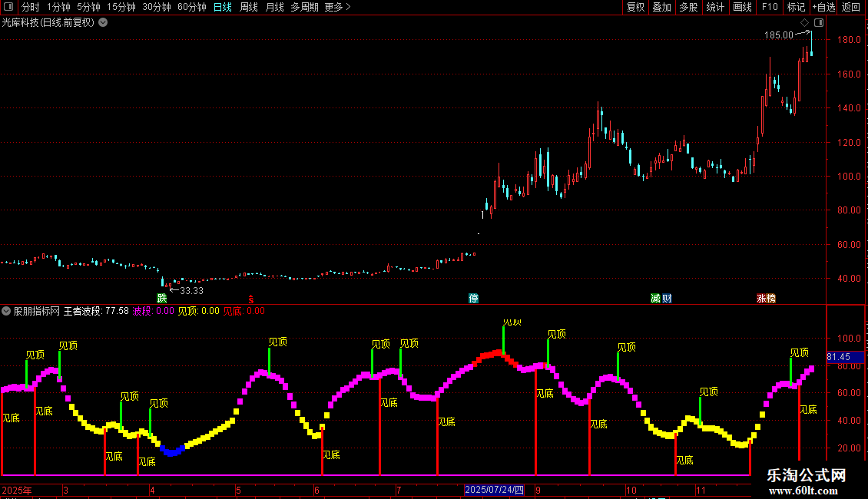The image size is (868, 499).
Task: Open the F10 company info
Action: 770,7
